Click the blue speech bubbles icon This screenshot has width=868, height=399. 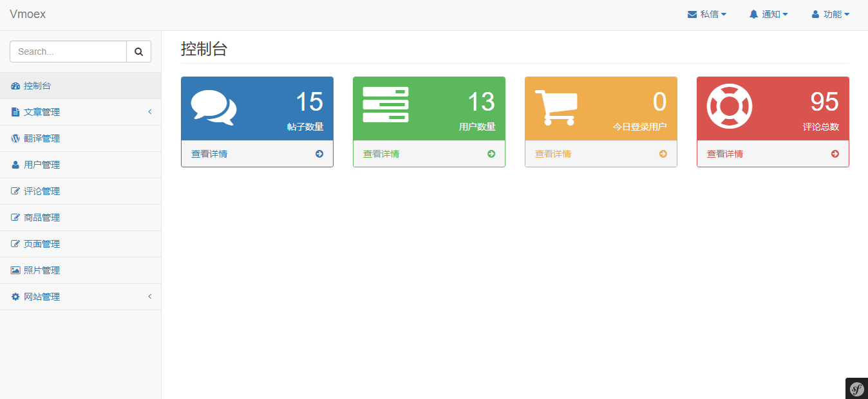click(214, 107)
